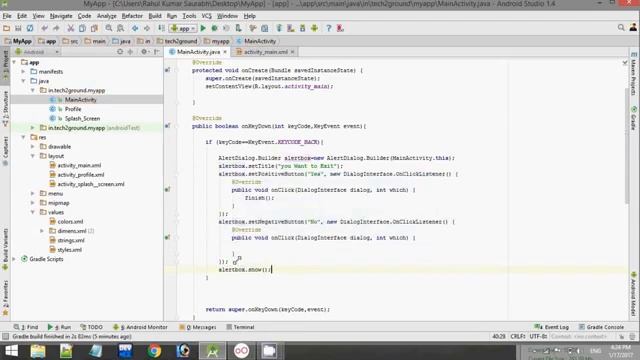Click the navigate Forward arrow icon
The height and width of the screenshot is (360, 640).
(x=147, y=28)
